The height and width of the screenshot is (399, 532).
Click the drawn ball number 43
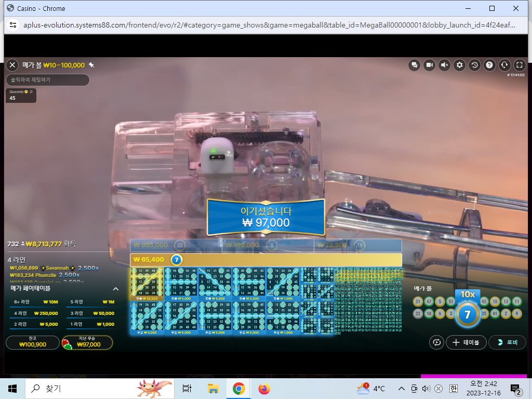click(x=484, y=301)
